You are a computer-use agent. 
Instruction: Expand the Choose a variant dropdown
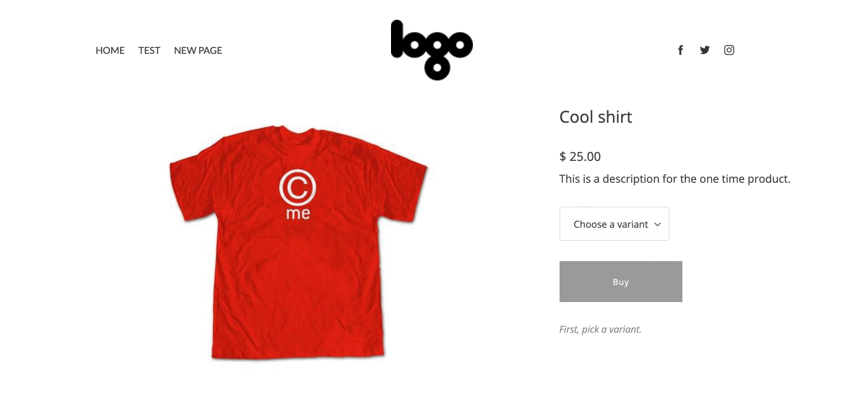click(x=614, y=224)
